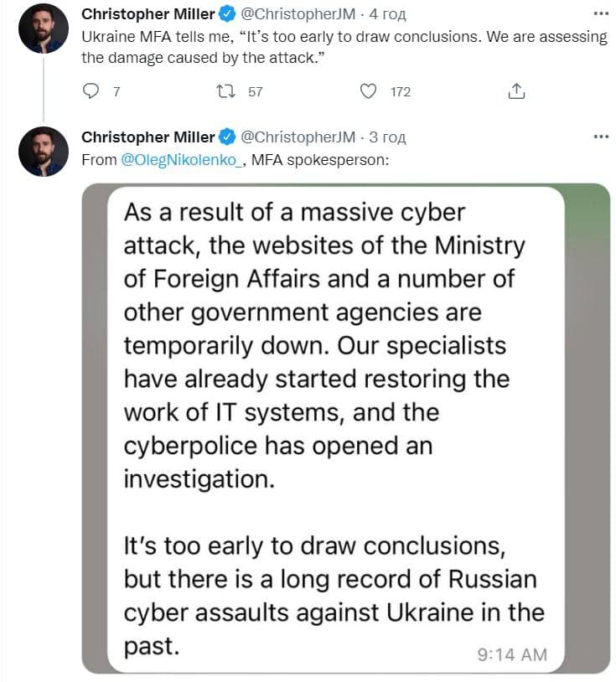Image resolution: width=616 pixels, height=682 pixels.
Task: Open the Christopher Miller name on the second tweet
Action: pyautogui.click(x=148, y=137)
